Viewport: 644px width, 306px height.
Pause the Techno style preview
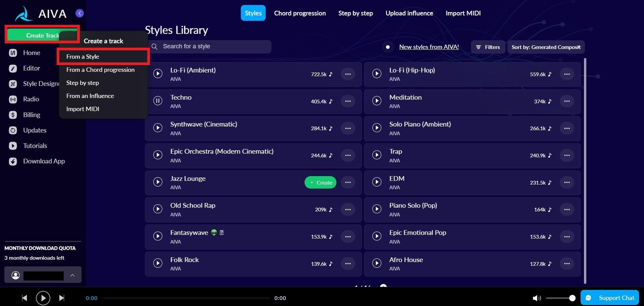click(158, 101)
